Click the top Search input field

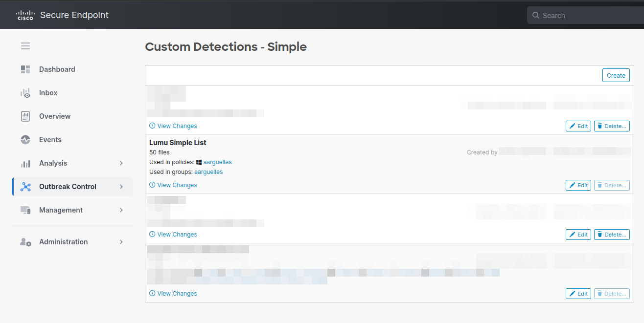coord(587,15)
